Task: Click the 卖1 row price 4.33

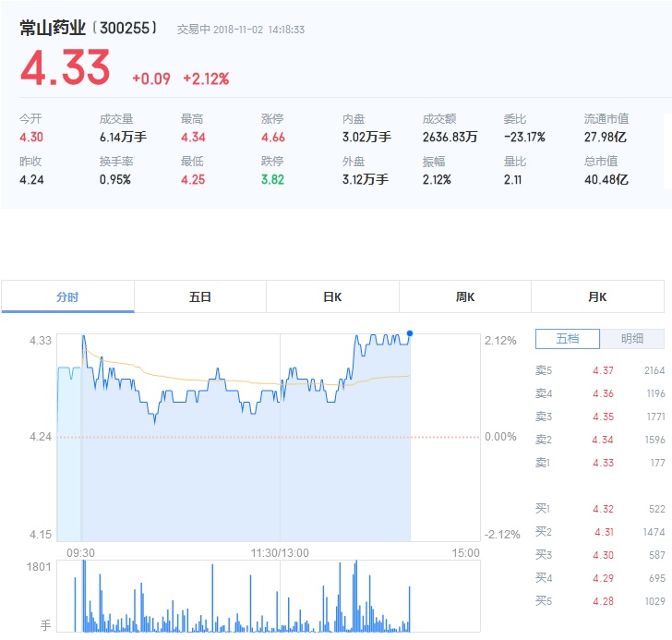Action: coord(603,463)
